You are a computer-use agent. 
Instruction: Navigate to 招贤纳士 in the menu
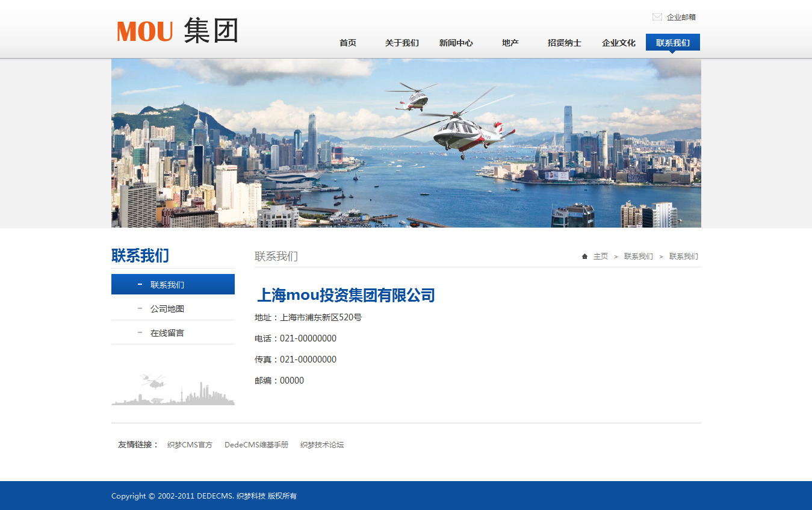(565, 43)
